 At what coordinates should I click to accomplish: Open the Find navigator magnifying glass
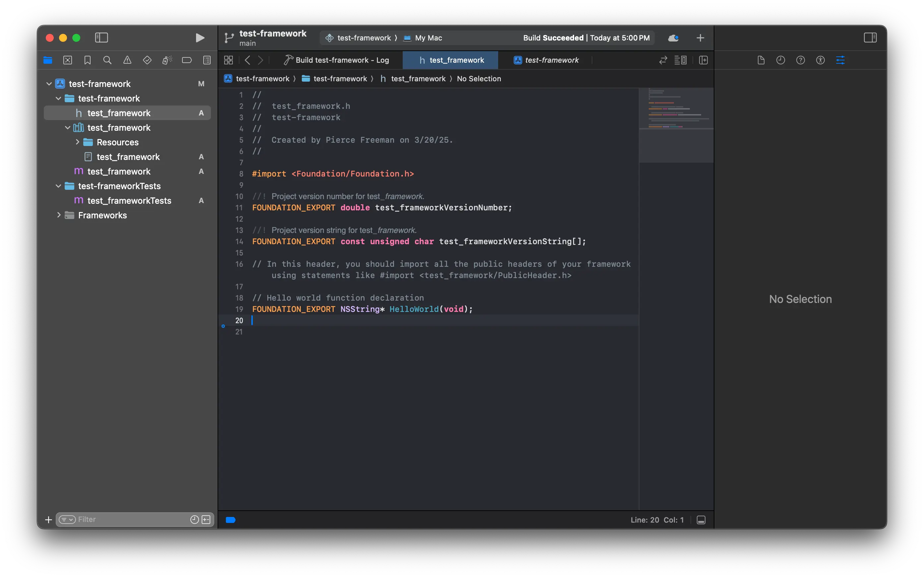coord(107,60)
